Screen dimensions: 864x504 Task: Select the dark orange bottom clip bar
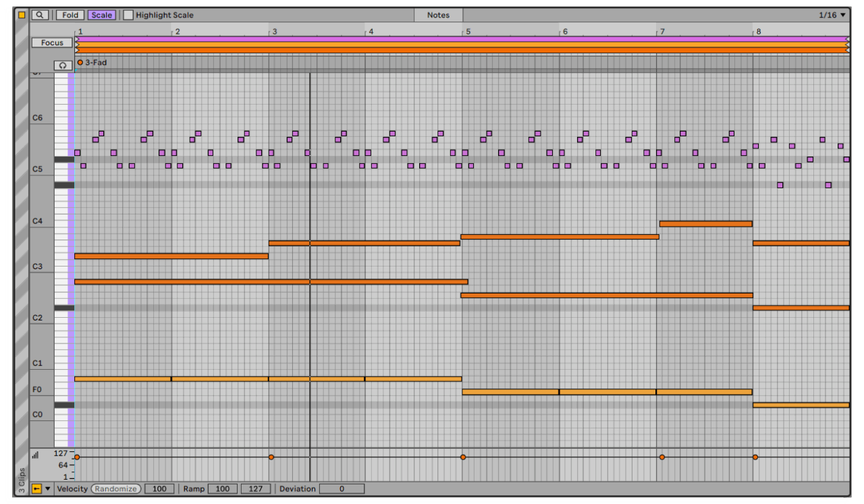pyautogui.click(x=462, y=50)
